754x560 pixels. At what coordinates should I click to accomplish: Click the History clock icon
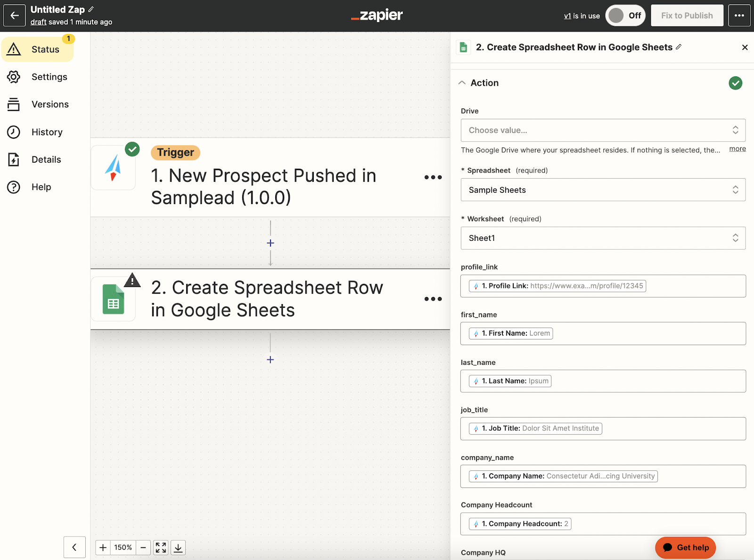[x=14, y=132]
